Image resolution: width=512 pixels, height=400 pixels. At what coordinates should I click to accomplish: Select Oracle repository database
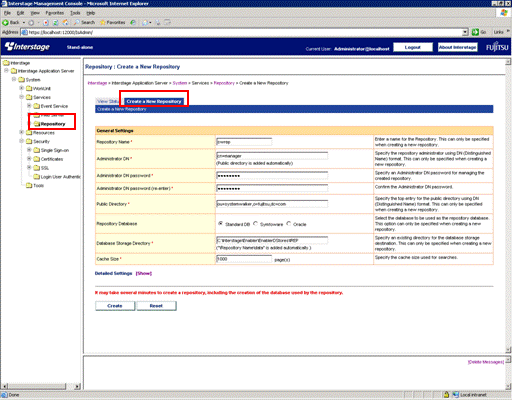pos(288,224)
